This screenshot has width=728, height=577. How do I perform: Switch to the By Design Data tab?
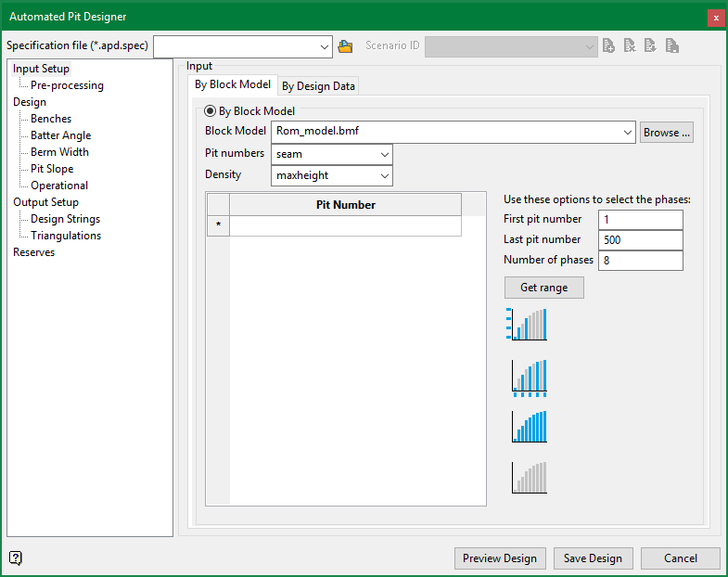pos(318,86)
